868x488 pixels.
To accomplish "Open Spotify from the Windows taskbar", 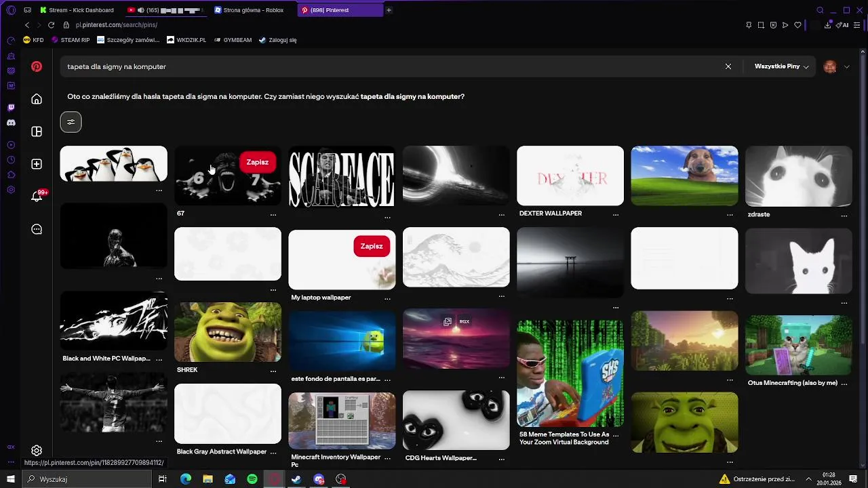I will pos(252,479).
